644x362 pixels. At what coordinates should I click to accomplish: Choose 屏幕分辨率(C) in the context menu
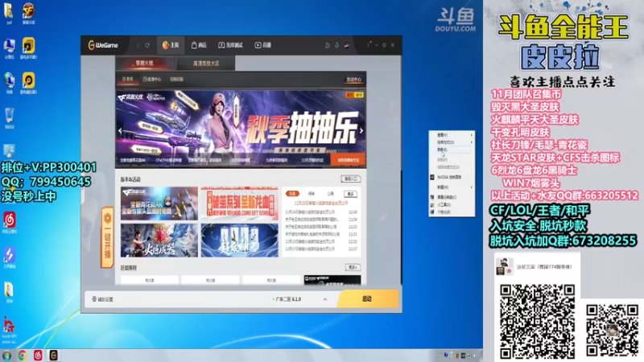[x=452, y=197]
